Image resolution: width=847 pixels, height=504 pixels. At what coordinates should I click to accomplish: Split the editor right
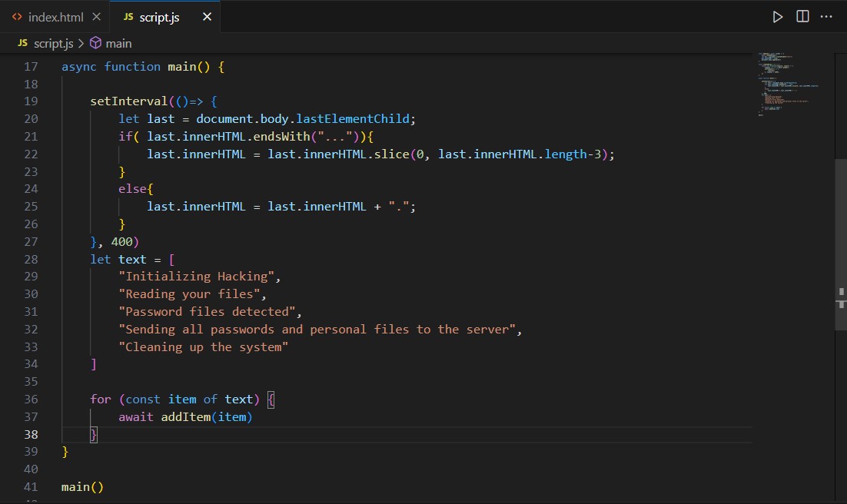802,16
